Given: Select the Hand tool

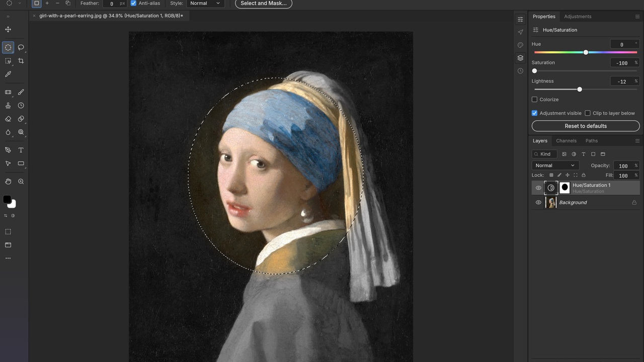Looking at the screenshot, I should pos(8,182).
